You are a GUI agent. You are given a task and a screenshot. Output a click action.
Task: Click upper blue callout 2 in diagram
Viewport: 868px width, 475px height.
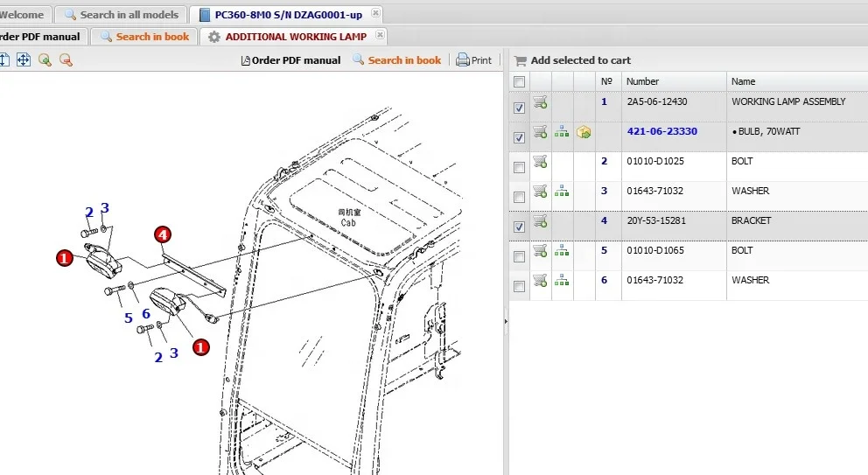89,212
